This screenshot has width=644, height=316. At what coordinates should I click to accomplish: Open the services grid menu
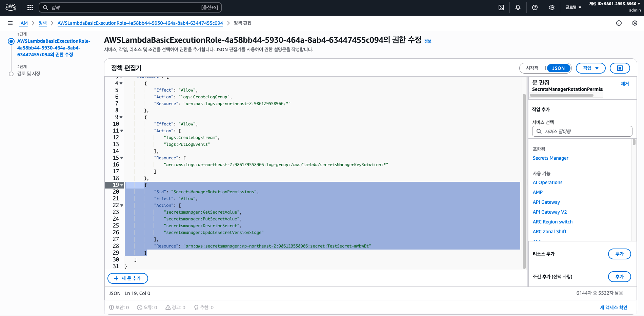(x=30, y=7)
